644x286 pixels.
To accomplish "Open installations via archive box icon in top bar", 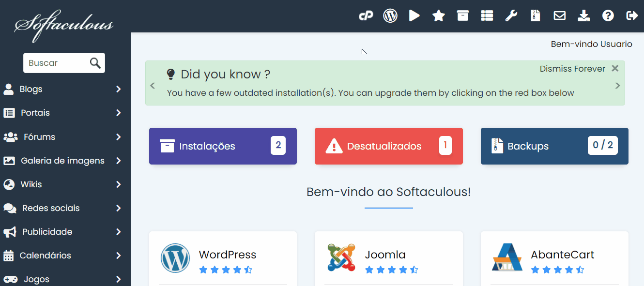I will (x=463, y=16).
